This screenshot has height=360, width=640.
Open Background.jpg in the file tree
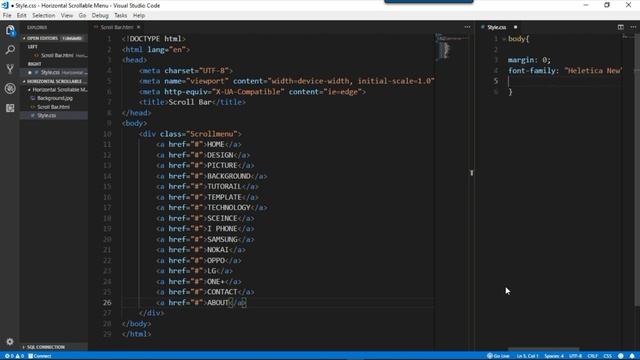[54, 98]
